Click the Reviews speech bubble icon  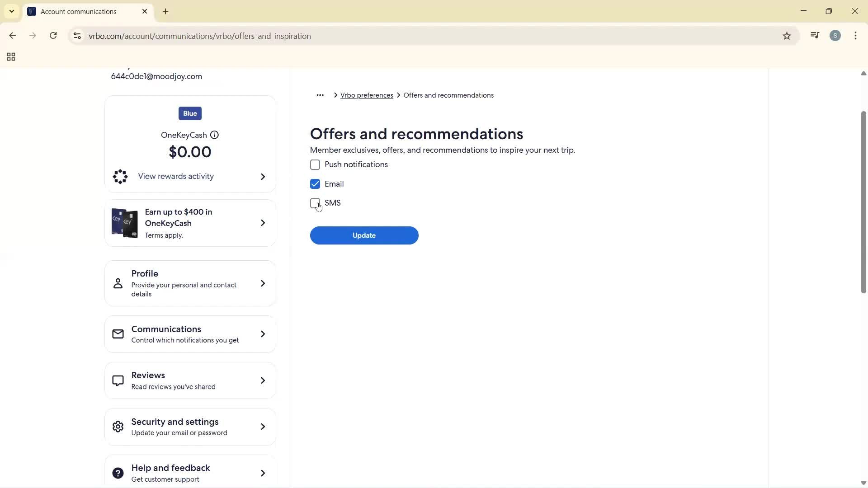[118, 380]
